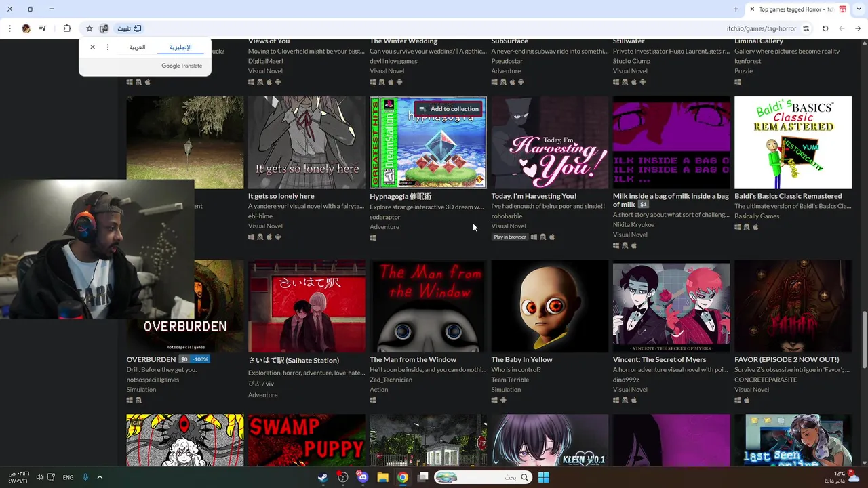This screenshot has height=488, width=868.
Task: Open 'It gets so lonely here' title link
Action: click(281, 196)
